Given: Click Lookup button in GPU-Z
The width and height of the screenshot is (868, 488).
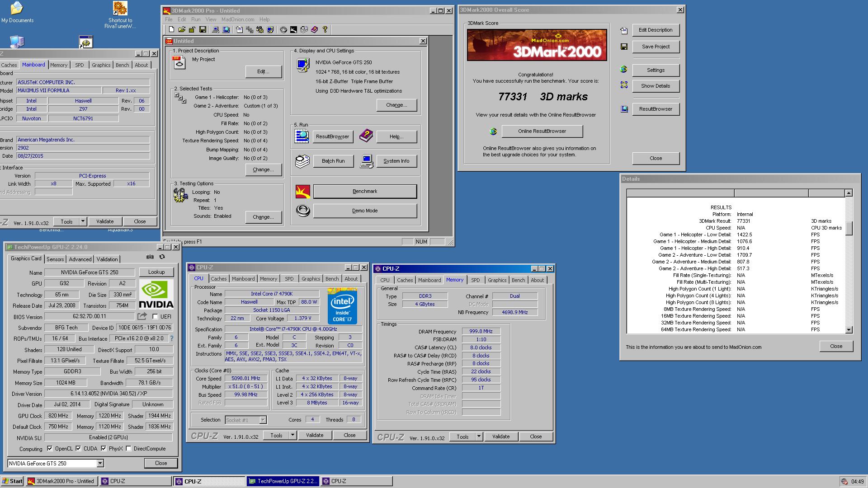Looking at the screenshot, I should (156, 272).
